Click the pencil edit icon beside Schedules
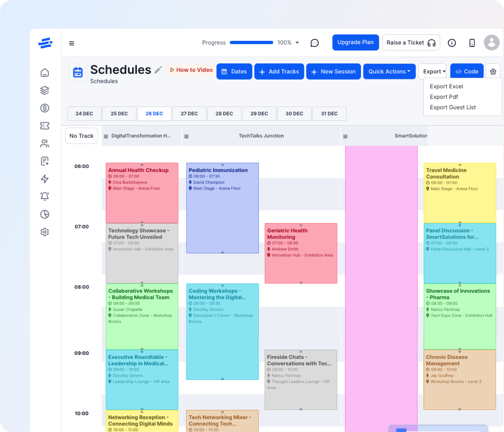Image resolution: width=504 pixels, height=432 pixels. pos(158,70)
